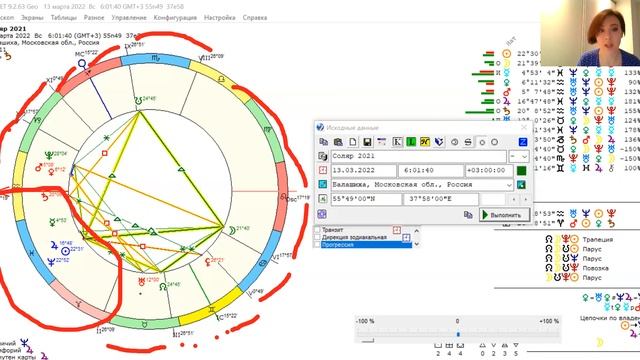The height and width of the screenshot is (360, 640).
Task: Click the K letter icon in dialog toolbar
Action: (397, 142)
